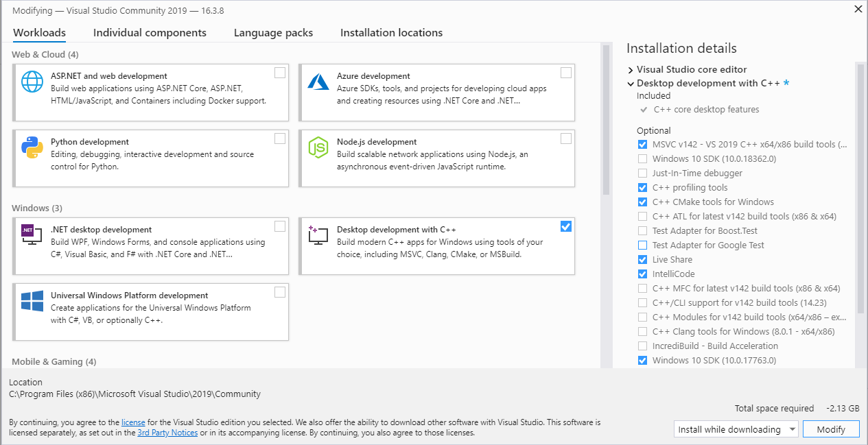Open the Individual components tab
The image size is (868, 445).
[x=150, y=33]
